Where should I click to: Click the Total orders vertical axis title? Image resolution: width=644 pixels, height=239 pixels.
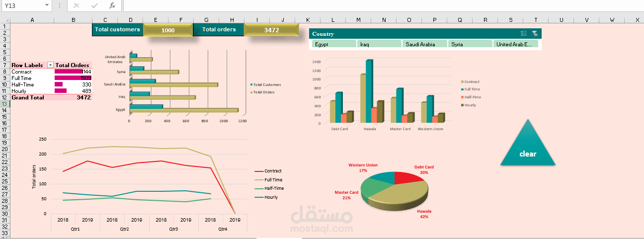[x=34, y=176]
